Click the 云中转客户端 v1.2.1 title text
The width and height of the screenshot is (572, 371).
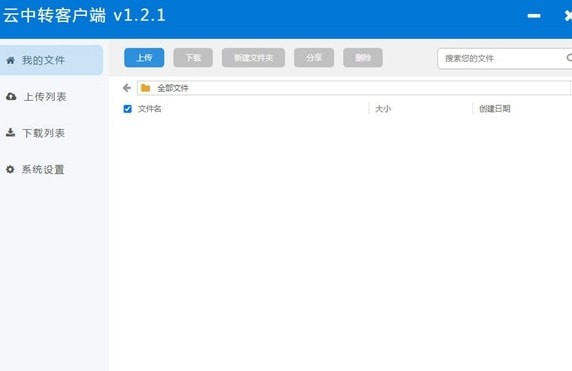pyautogui.click(x=85, y=16)
